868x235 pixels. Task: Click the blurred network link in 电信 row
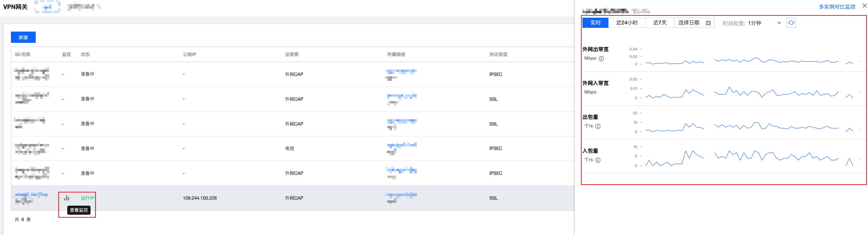coord(401,145)
